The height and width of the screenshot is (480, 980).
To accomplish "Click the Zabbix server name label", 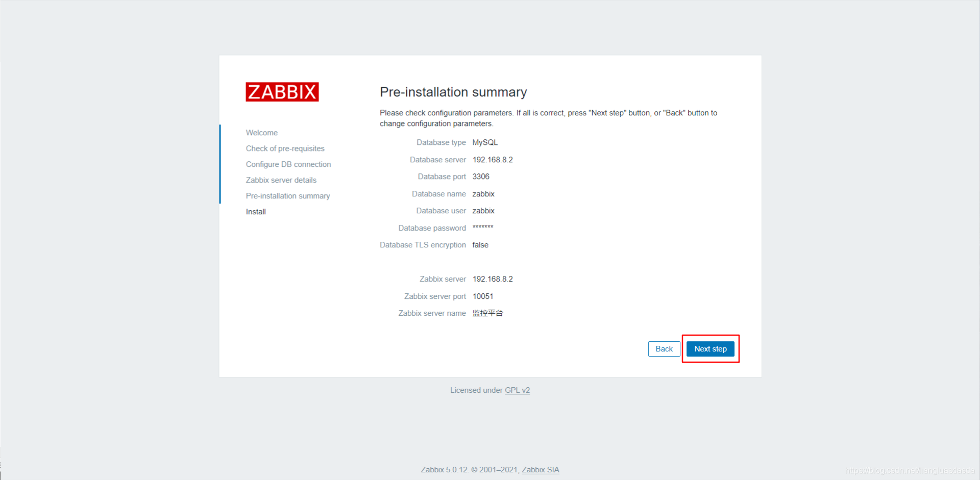I will pyautogui.click(x=432, y=313).
